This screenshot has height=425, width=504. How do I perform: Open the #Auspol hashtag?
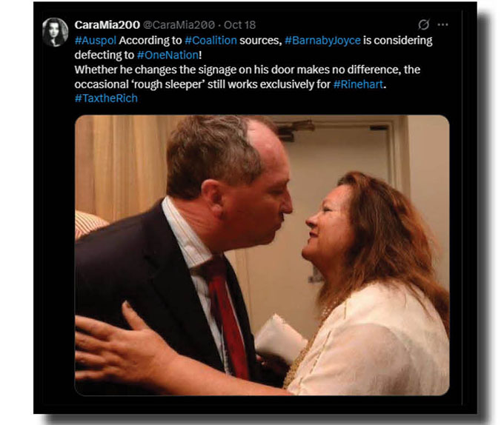96,41
